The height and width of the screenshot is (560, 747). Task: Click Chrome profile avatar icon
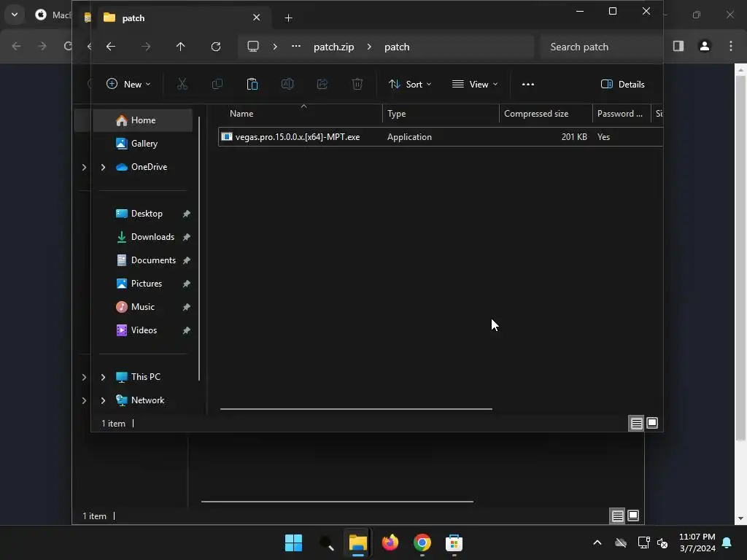tap(705, 46)
